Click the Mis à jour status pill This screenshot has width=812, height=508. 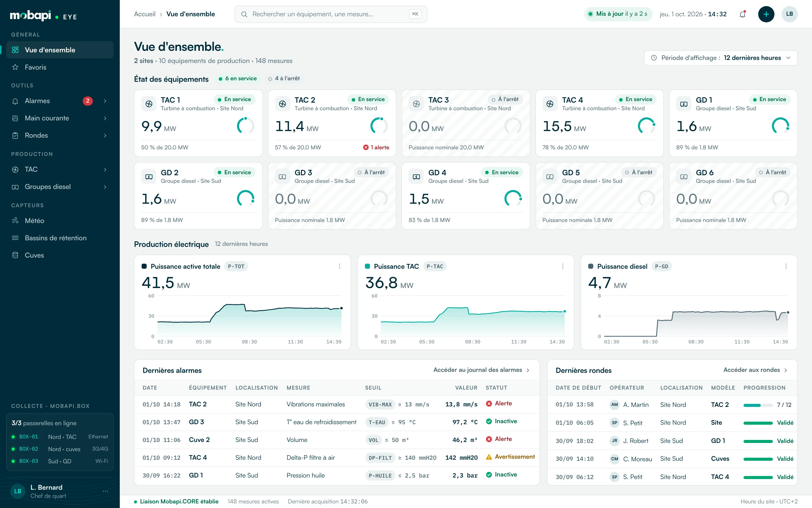pyautogui.click(x=618, y=14)
